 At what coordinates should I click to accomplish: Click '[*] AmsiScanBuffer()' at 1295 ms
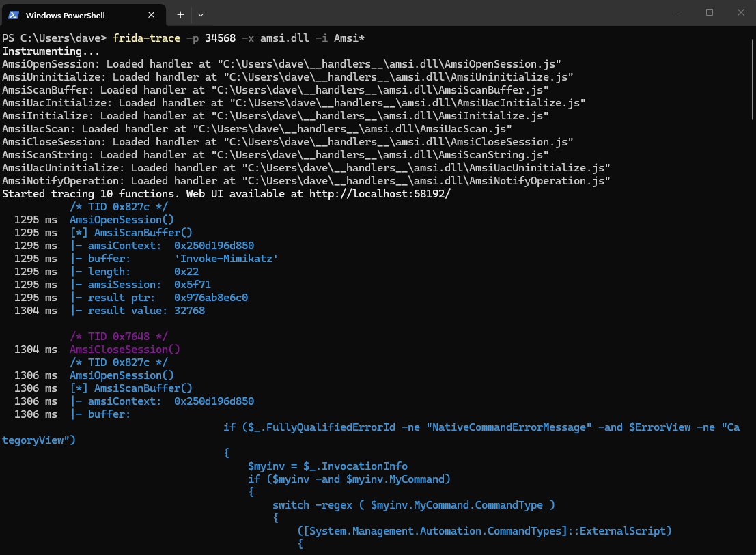(x=131, y=233)
